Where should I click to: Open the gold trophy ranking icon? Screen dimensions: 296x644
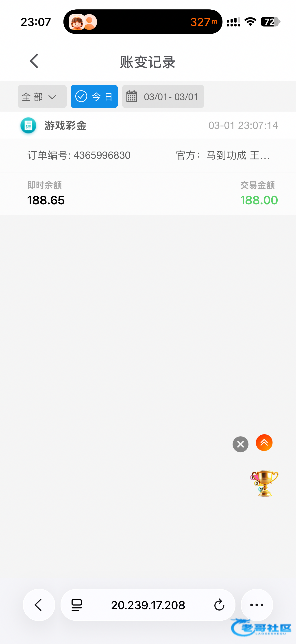pos(264,483)
